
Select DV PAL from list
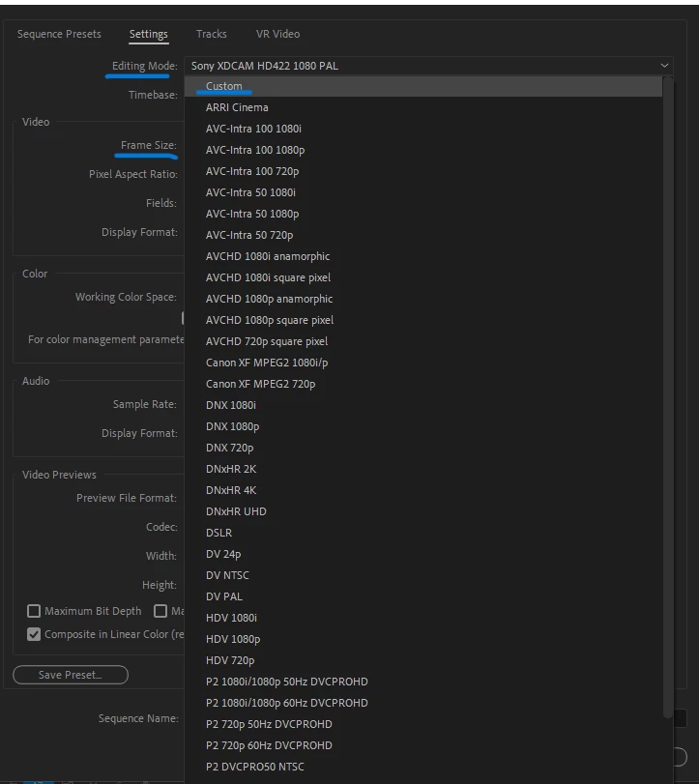tap(423, 596)
